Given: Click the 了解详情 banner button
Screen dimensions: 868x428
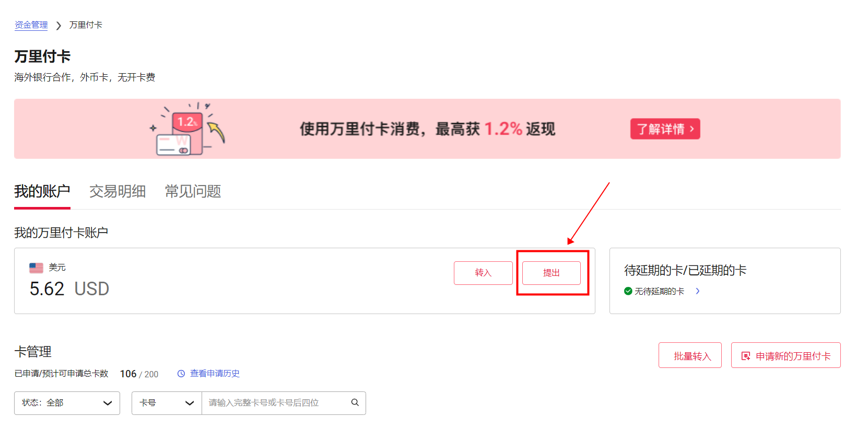Looking at the screenshot, I should pyautogui.click(x=665, y=129).
